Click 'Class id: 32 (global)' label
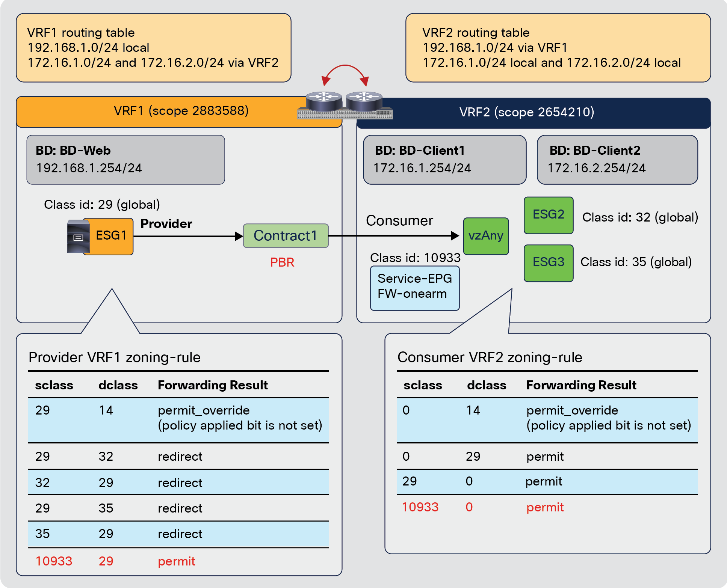The image size is (727, 588). tap(640, 217)
